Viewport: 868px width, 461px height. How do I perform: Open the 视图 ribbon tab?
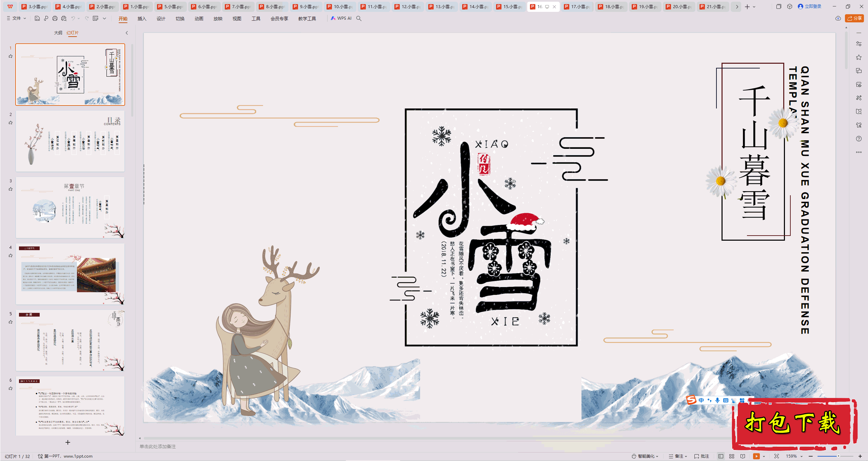click(x=237, y=19)
